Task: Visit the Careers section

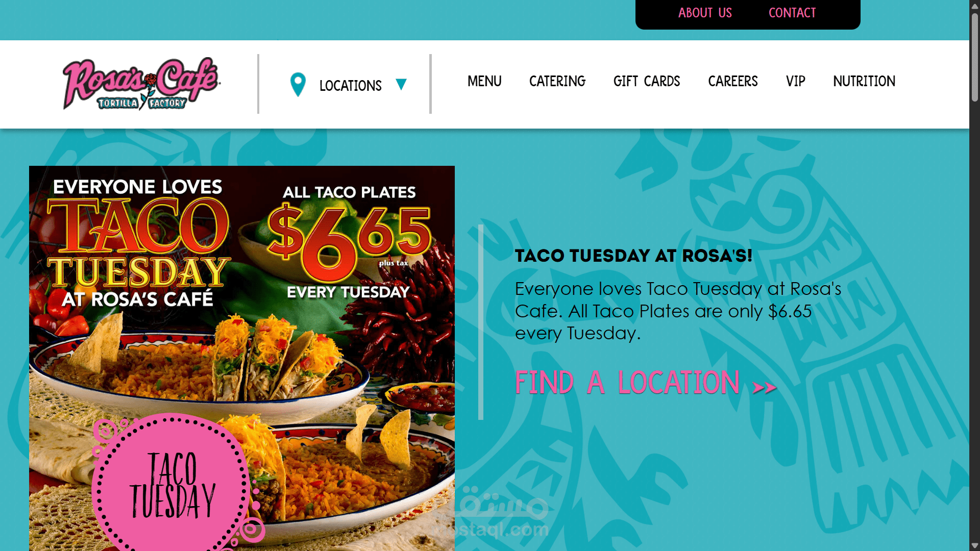Action: pyautogui.click(x=733, y=81)
